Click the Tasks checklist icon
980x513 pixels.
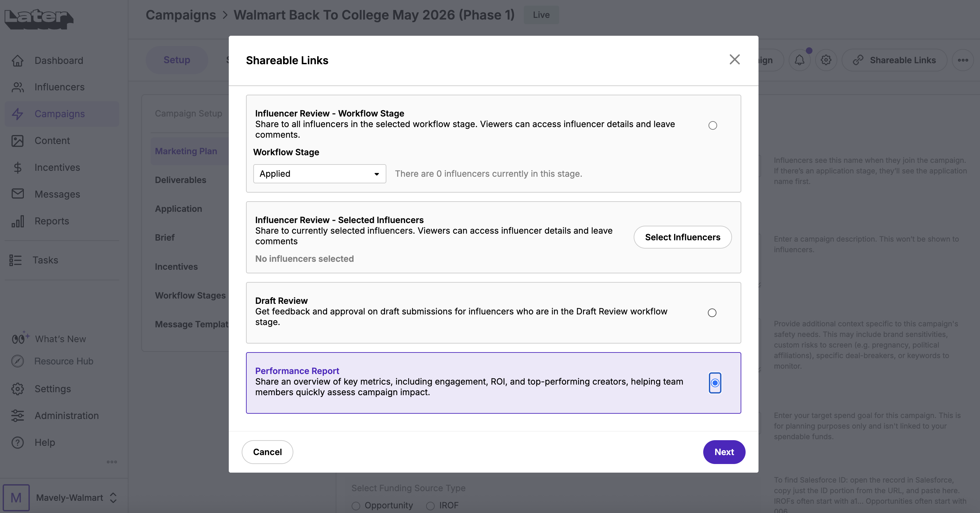coord(15,260)
